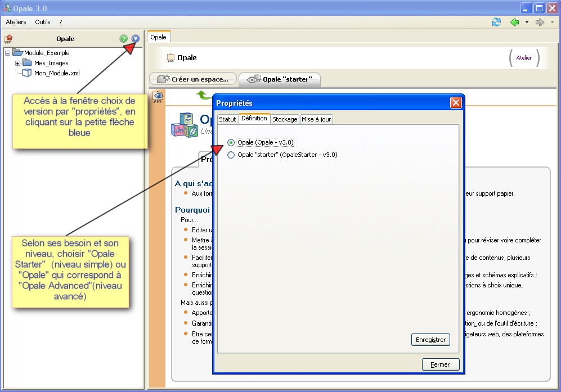This screenshot has height=392, width=561.
Task: Click the home icon of the Opale panel
Action: [8, 39]
